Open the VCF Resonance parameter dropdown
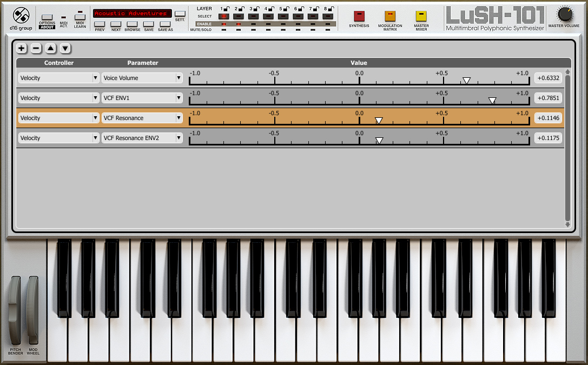Image resolution: width=588 pixels, height=365 pixels. tap(142, 118)
